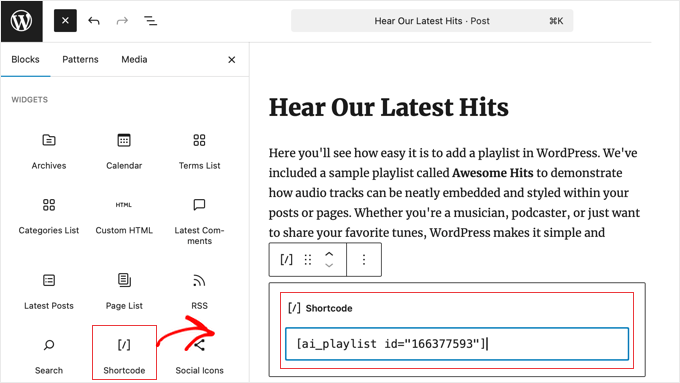The height and width of the screenshot is (383, 680).
Task: Insert the Latest Posts block
Action: click(x=49, y=292)
